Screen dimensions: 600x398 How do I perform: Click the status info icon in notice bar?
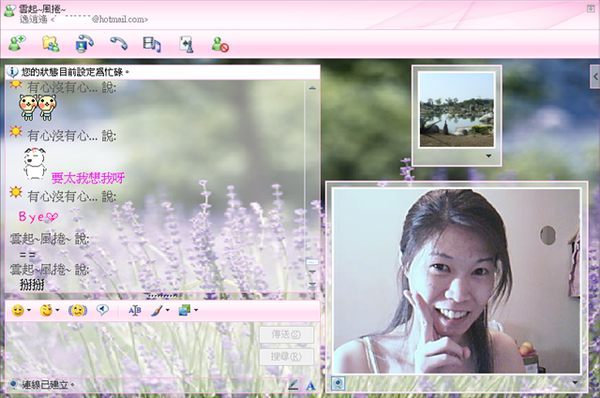[13, 72]
